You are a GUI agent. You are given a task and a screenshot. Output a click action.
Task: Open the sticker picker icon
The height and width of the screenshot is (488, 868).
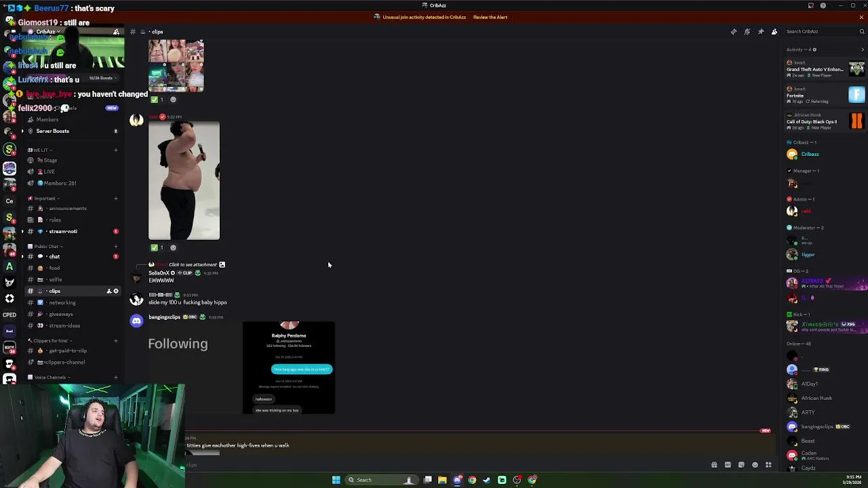tap(741, 465)
